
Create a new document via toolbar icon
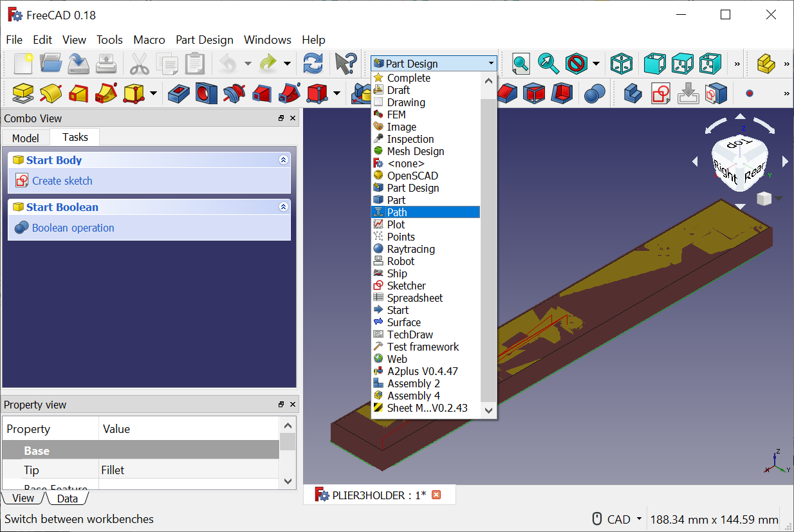(x=23, y=64)
